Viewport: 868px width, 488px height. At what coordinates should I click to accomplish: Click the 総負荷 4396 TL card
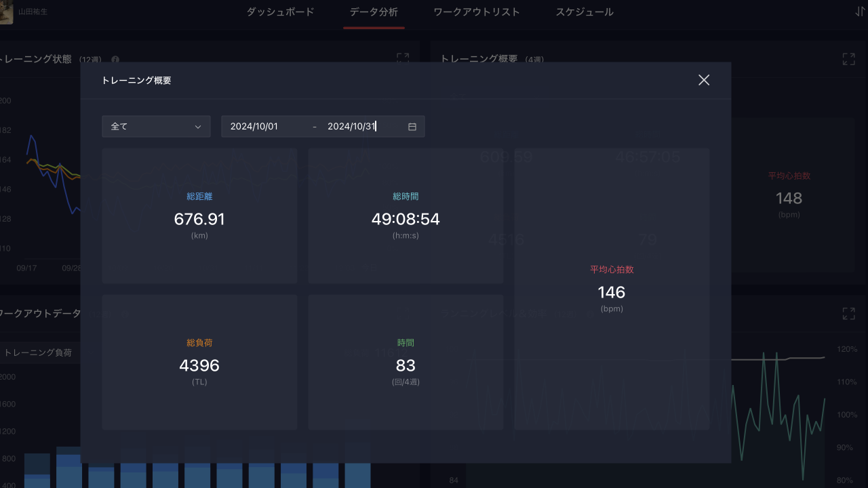199,362
